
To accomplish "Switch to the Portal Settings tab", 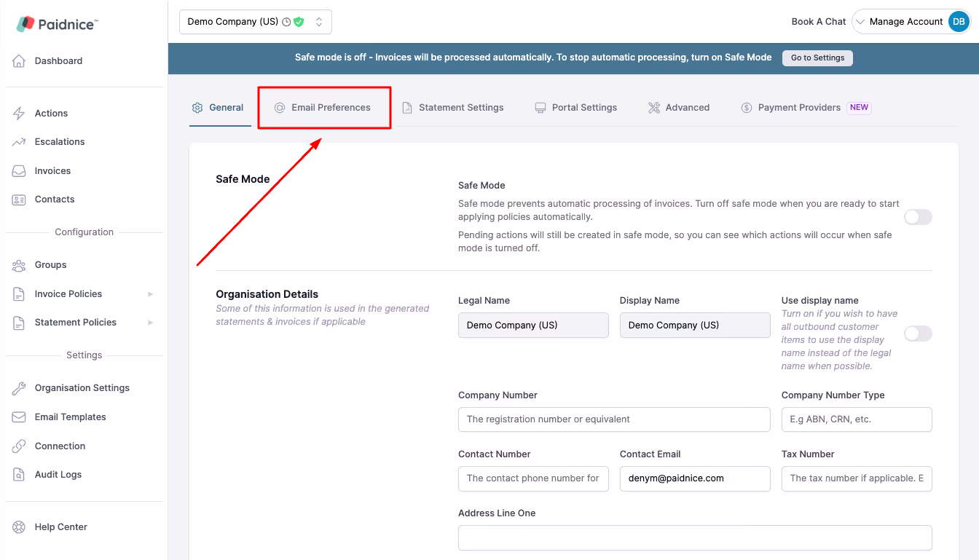I will (x=576, y=108).
